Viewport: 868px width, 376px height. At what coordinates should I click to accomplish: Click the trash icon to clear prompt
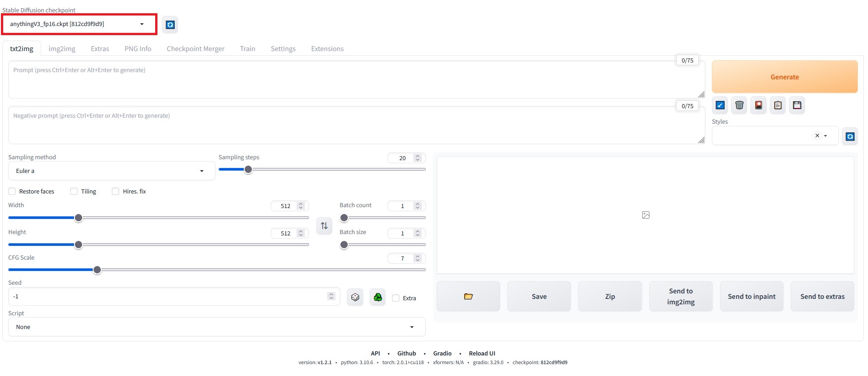tap(739, 105)
